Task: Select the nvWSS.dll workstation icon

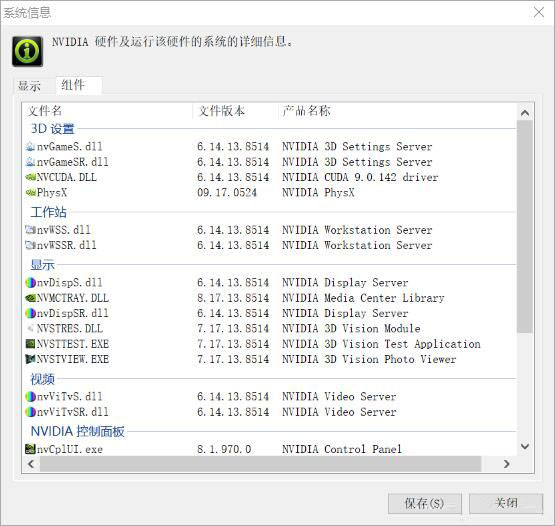Action: [30, 230]
